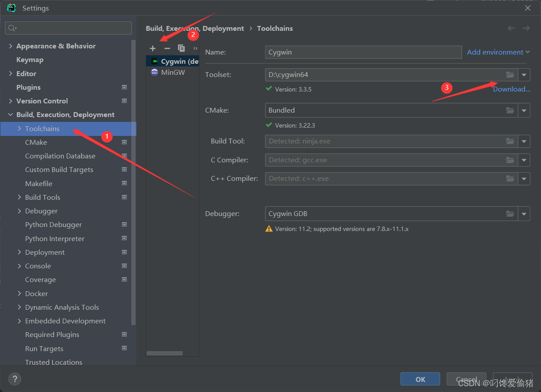This screenshot has width=541, height=392.
Task: Open Build Tool dropdown arrow
Action: pyautogui.click(x=524, y=141)
